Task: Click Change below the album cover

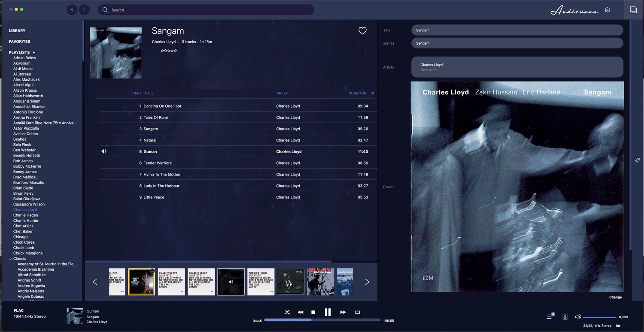Action: click(615, 297)
